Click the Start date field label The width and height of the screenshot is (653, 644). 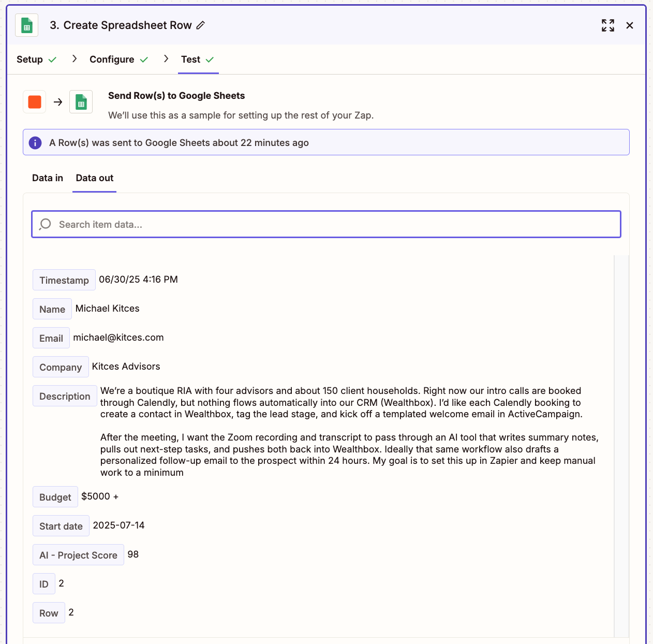[61, 526]
